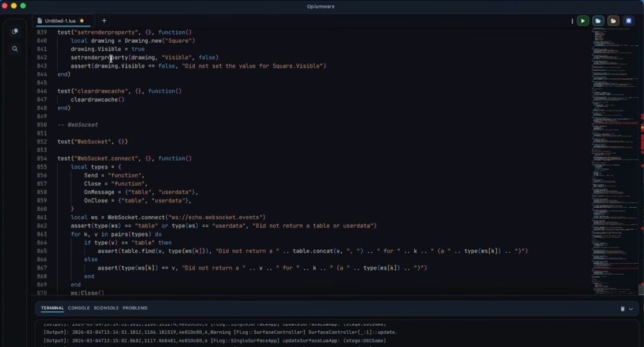644x347 pixels.
Task: Click the editor vertical scrollbar thumb
Action: (x=641, y=289)
